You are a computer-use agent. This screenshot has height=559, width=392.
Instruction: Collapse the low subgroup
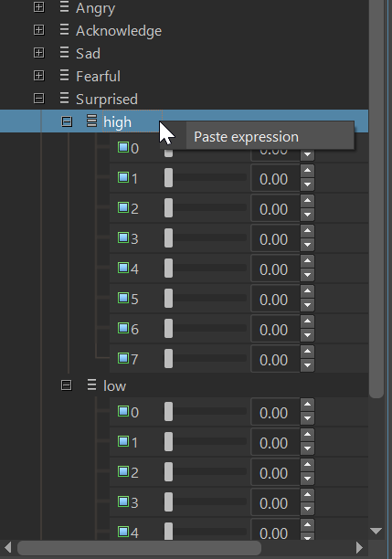(67, 385)
